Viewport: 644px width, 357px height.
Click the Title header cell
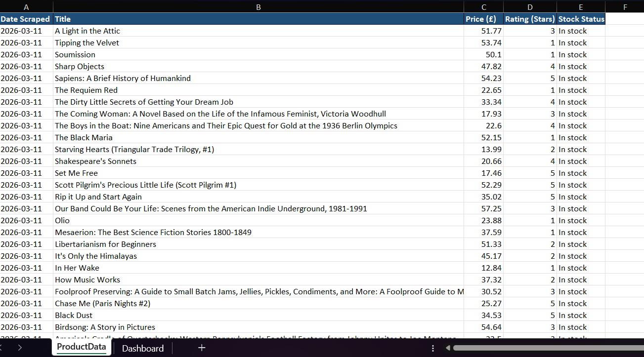click(x=258, y=19)
